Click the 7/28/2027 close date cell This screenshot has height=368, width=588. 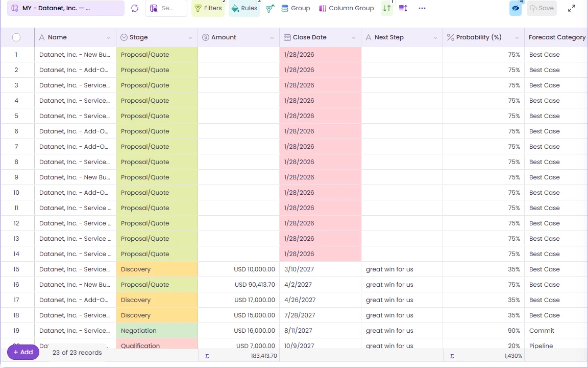320,315
